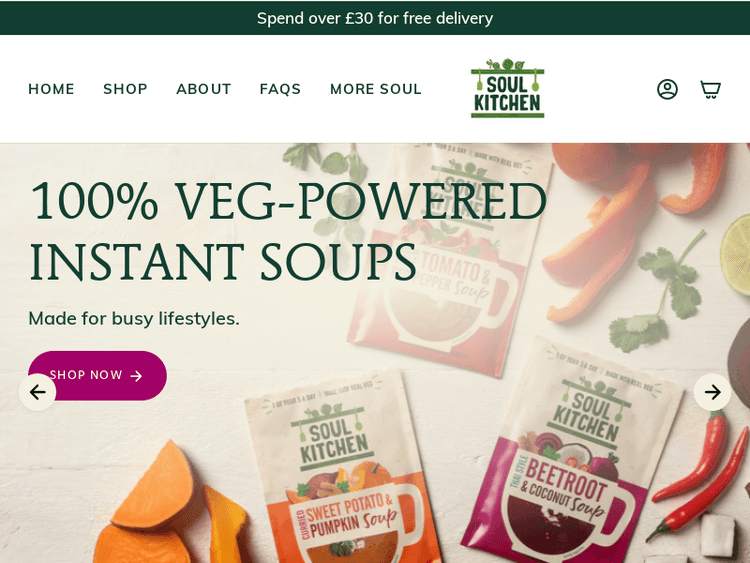Open SHOP in navigation menu

click(x=125, y=89)
